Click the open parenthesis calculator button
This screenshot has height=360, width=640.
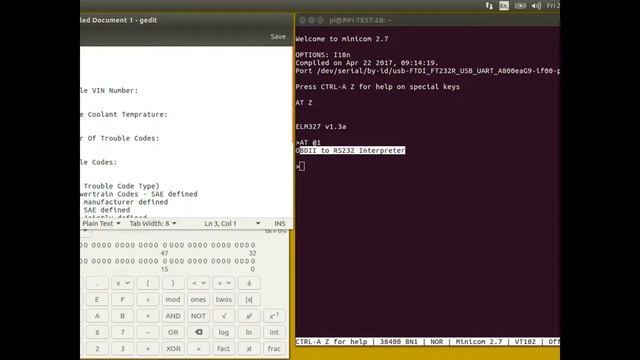pyautogui.click(x=148, y=283)
